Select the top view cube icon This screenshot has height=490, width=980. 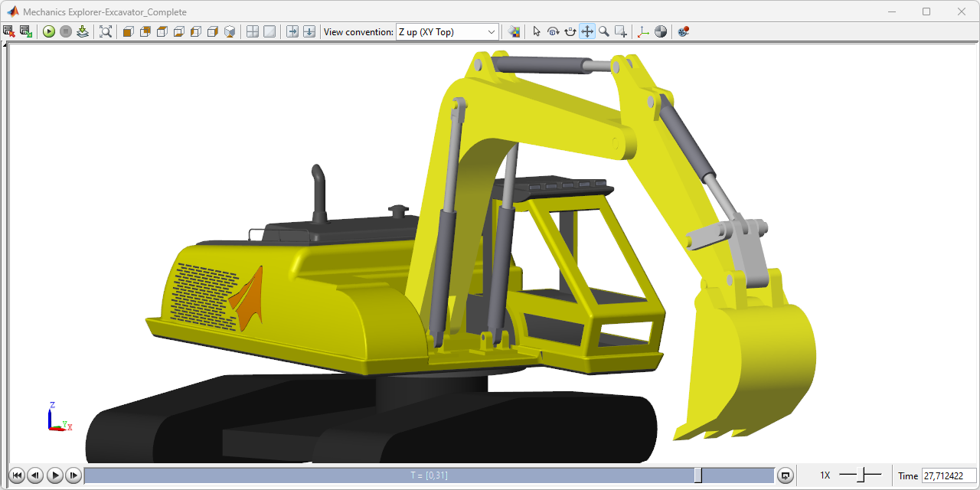click(x=162, y=31)
